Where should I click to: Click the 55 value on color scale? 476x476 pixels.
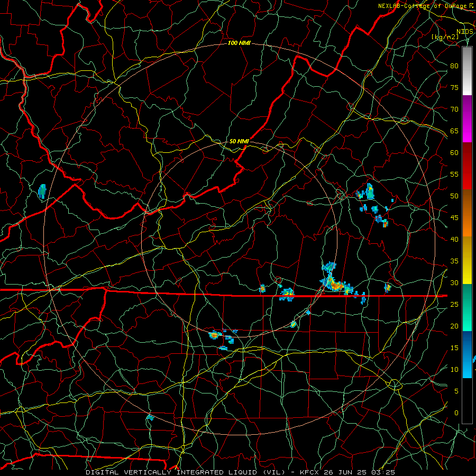(454, 174)
